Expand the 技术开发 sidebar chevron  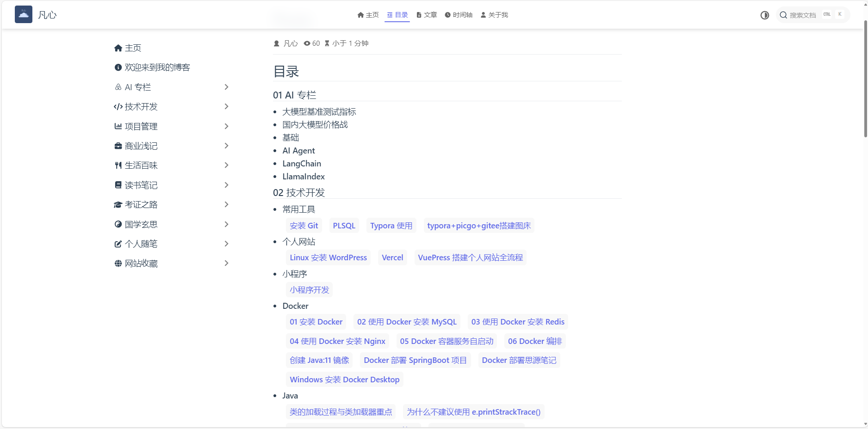click(226, 106)
